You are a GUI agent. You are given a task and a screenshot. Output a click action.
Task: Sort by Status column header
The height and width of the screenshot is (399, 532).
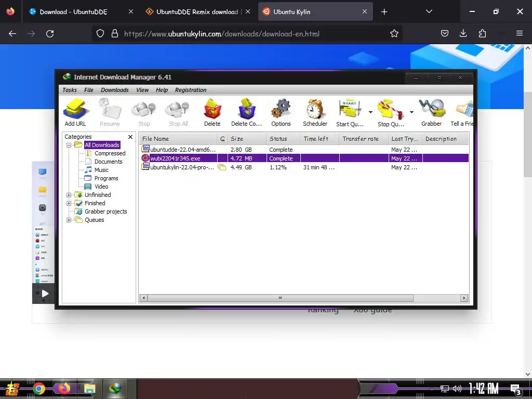(283, 139)
